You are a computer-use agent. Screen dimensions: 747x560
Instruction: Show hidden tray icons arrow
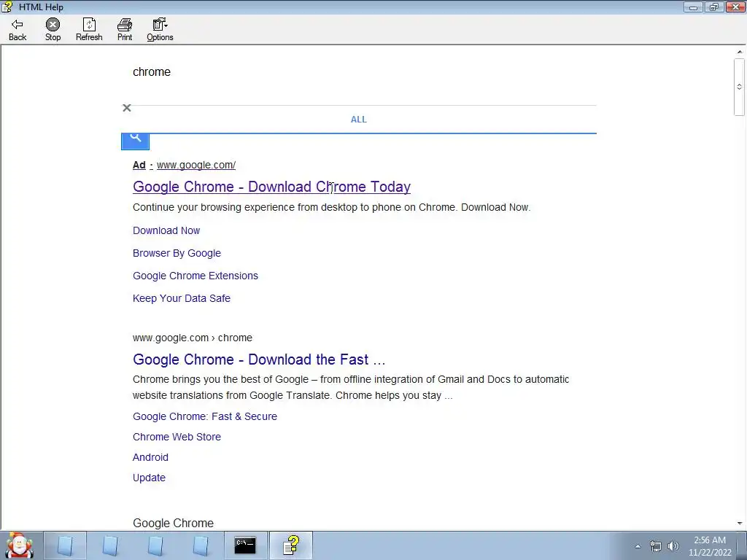pyautogui.click(x=638, y=547)
